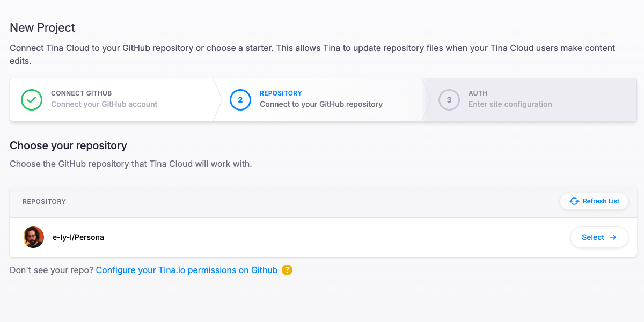Click 'Connect your GitHub account' subtext
Viewport: 644px width, 322px height.
(104, 104)
